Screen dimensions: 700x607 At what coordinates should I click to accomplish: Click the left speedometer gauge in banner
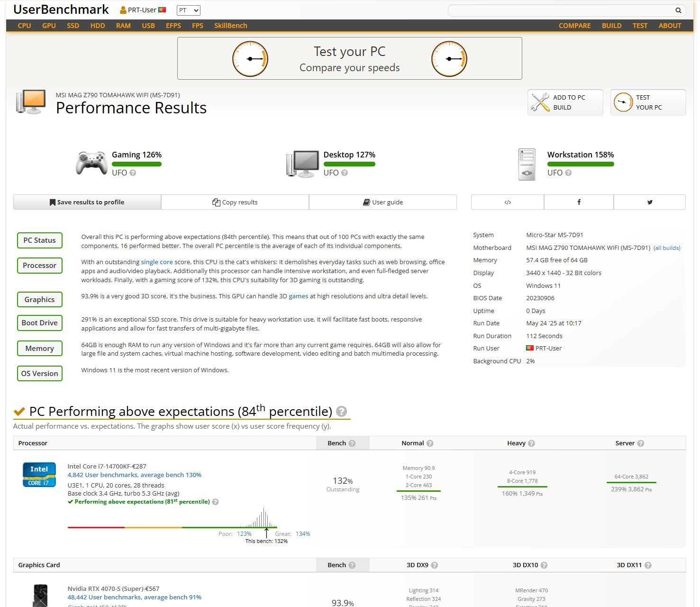tap(250, 59)
